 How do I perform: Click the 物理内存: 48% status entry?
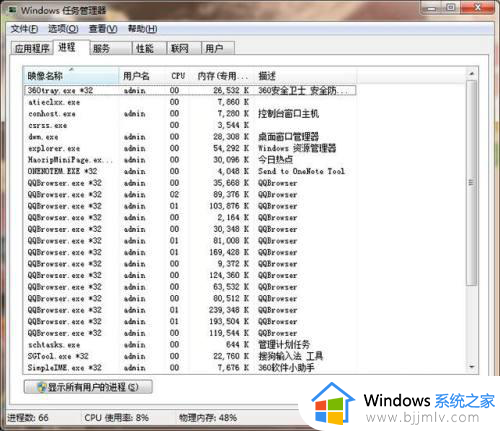(208, 418)
